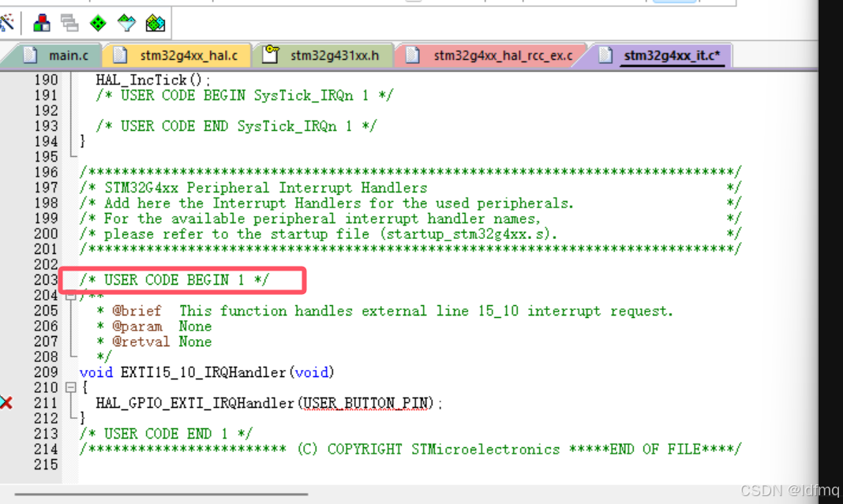843x504 pixels.
Task: Click the red X marker beside line 211
Action: (6, 402)
